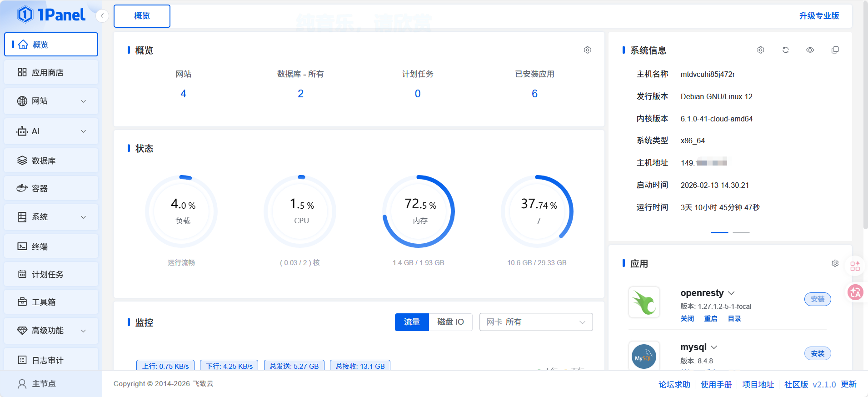Click the installed apps count 6
Screen dimensions: 868x397
(x=534, y=94)
